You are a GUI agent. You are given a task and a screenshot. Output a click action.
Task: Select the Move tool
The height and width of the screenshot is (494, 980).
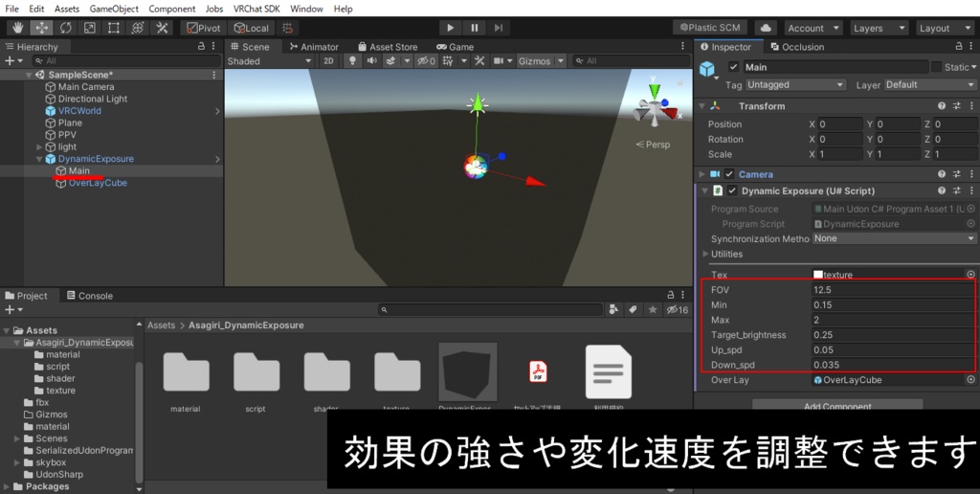(x=42, y=28)
